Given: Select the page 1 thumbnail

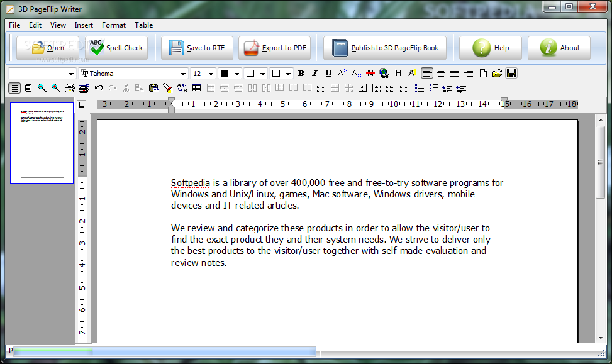Looking at the screenshot, I should [42, 143].
